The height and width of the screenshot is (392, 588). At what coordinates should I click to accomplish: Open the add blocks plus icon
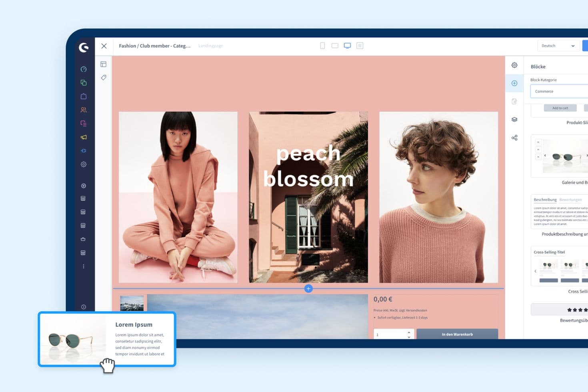(x=514, y=83)
